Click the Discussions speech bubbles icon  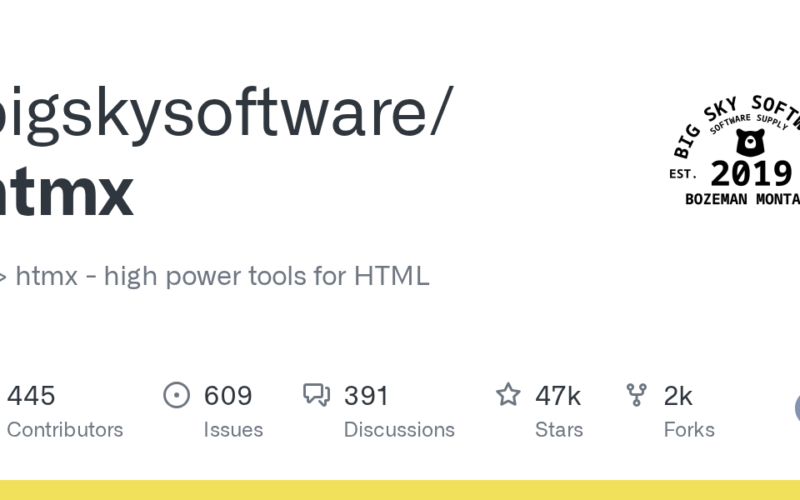(316, 396)
